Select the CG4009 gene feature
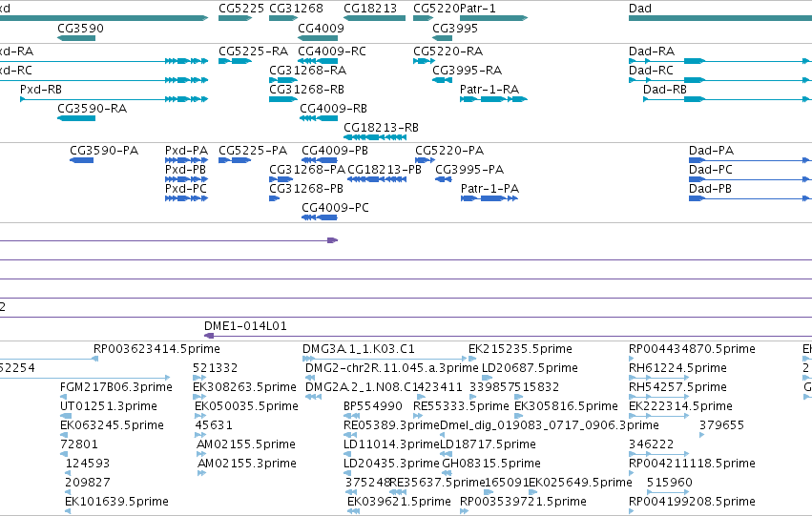Screen dimensions: 812x516 tap(318, 38)
